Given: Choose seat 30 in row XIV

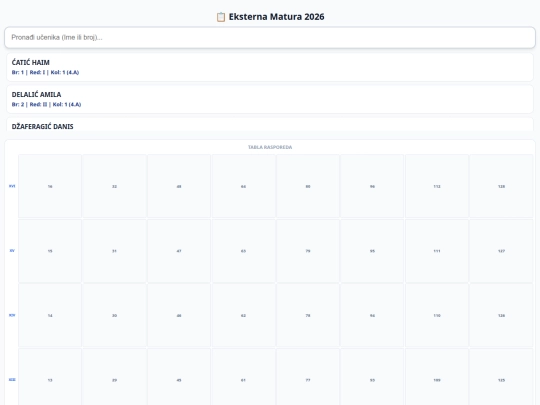Looking at the screenshot, I should (x=114, y=315).
